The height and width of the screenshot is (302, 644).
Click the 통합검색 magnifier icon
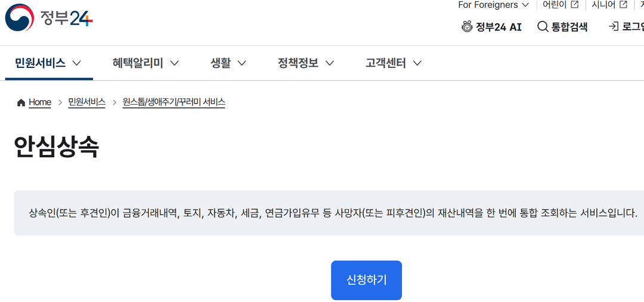click(x=543, y=27)
